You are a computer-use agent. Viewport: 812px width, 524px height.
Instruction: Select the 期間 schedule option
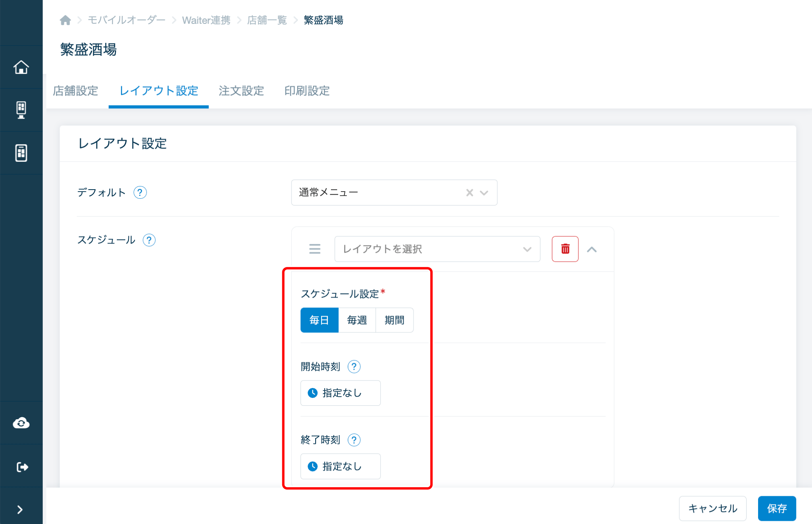tap(394, 320)
